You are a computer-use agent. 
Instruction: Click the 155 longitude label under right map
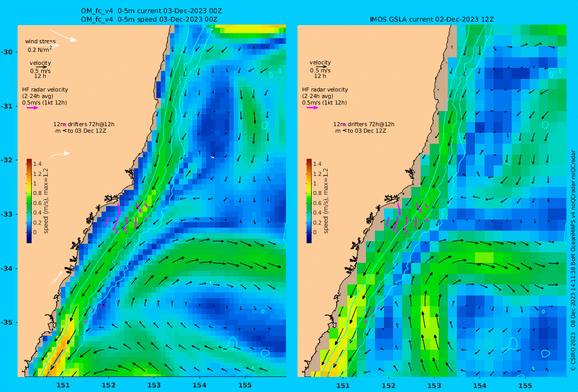click(x=525, y=385)
